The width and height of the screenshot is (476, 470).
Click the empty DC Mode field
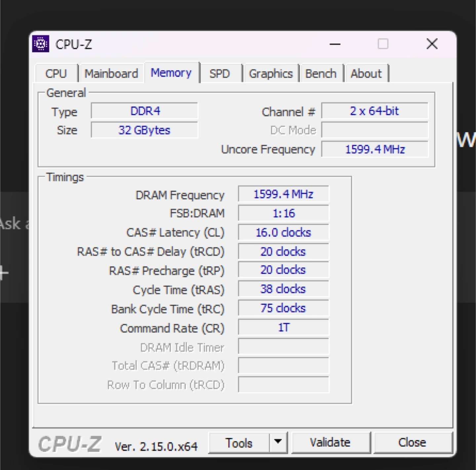(375, 130)
